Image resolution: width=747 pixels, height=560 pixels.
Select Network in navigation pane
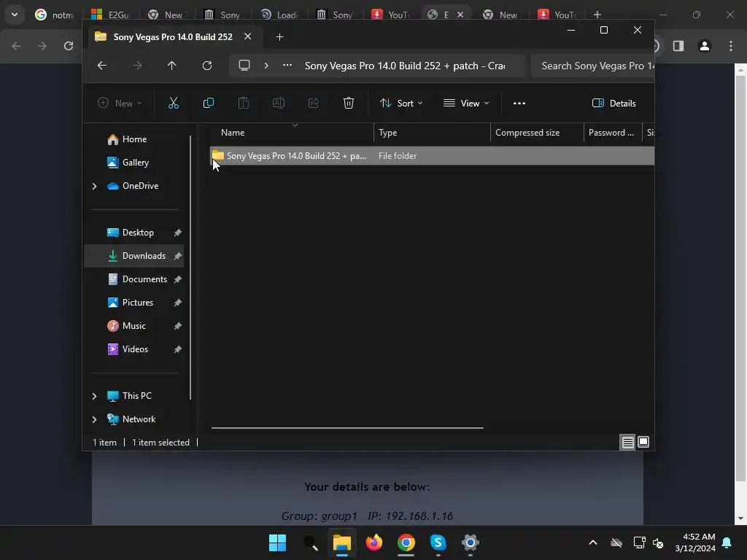[x=139, y=419]
